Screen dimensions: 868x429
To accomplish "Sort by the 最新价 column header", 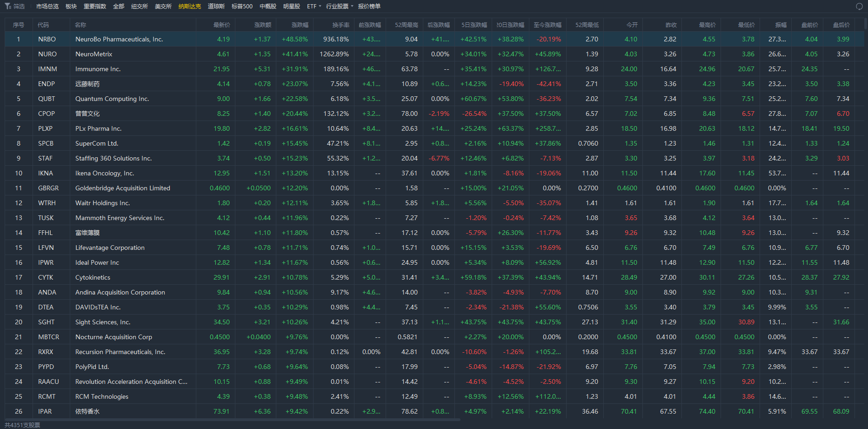I will click(x=222, y=25).
